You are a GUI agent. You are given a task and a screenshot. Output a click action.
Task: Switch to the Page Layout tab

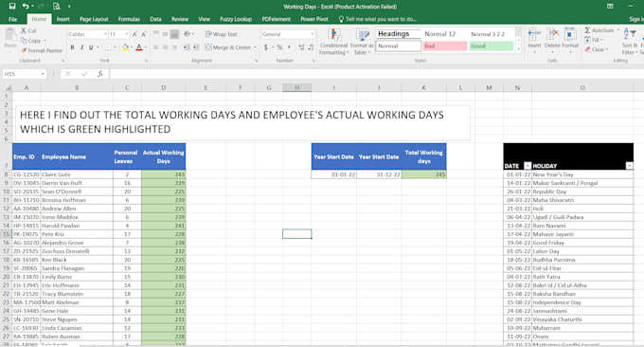(x=94, y=19)
